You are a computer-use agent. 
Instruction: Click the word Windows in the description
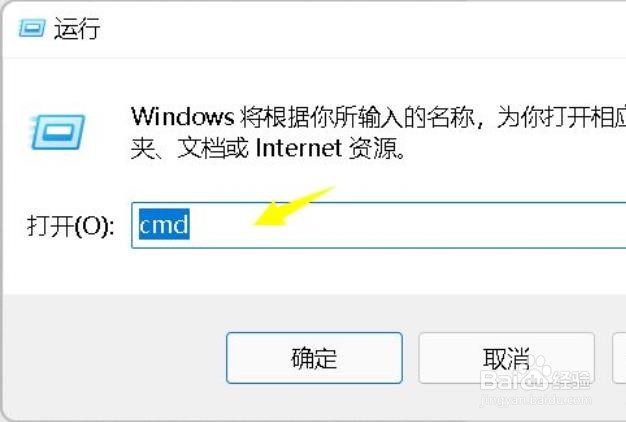point(182,117)
